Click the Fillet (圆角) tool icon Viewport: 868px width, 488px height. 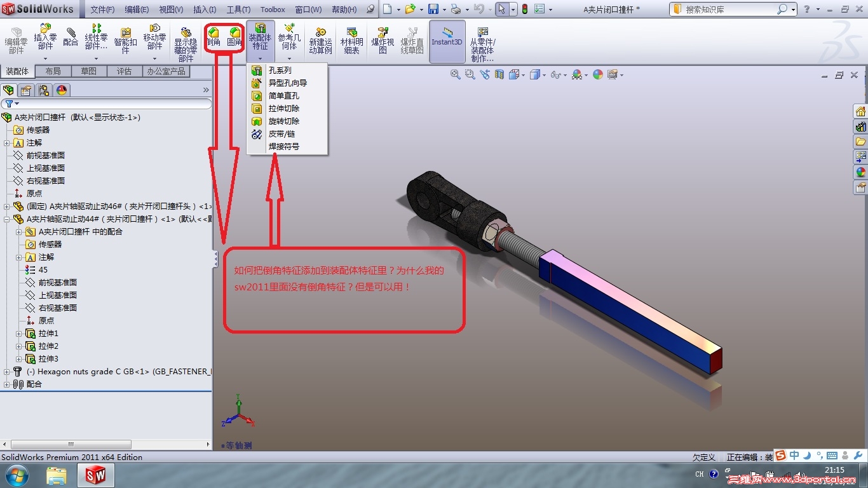tap(235, 32)
